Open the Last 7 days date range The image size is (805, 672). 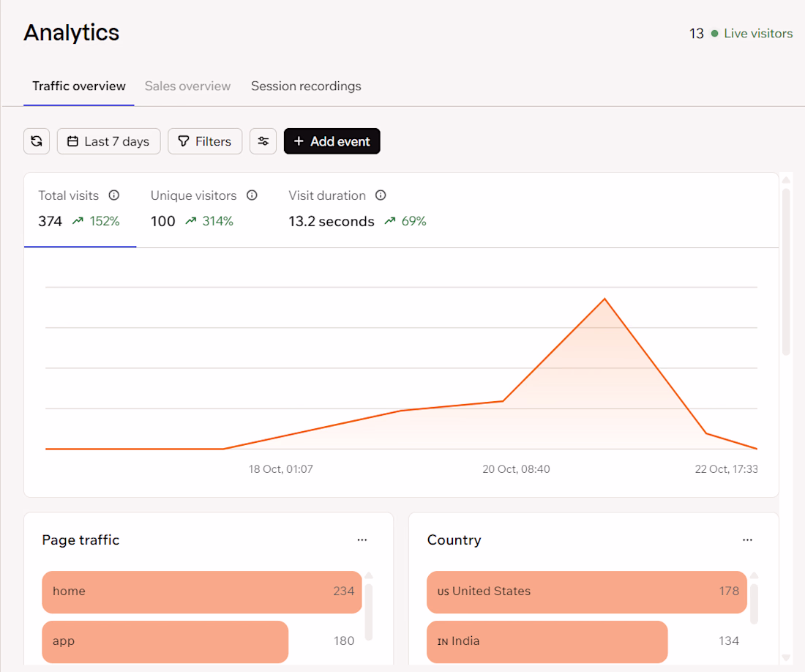tap(109, 141)
